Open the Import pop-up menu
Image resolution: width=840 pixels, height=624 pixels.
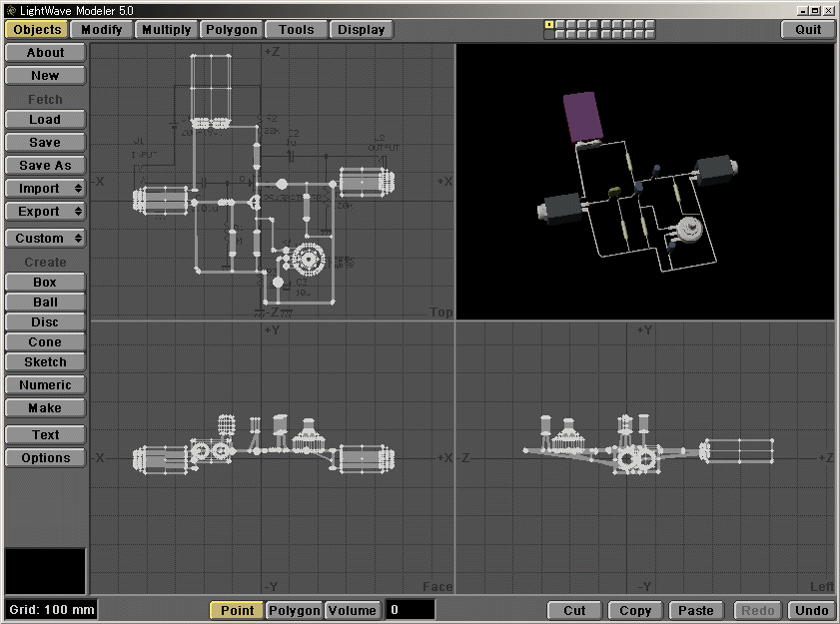(x=45, y=189)
